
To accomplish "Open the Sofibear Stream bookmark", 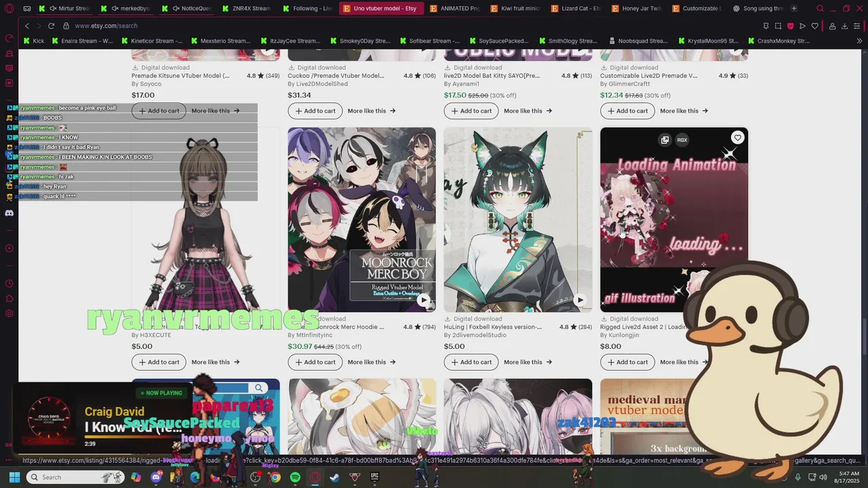I will pos(429,41).
